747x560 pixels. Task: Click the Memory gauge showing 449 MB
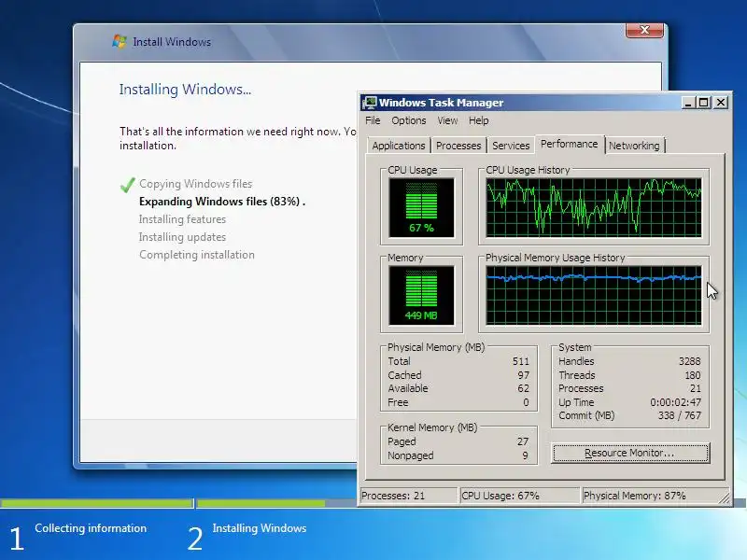coord(421,295)
